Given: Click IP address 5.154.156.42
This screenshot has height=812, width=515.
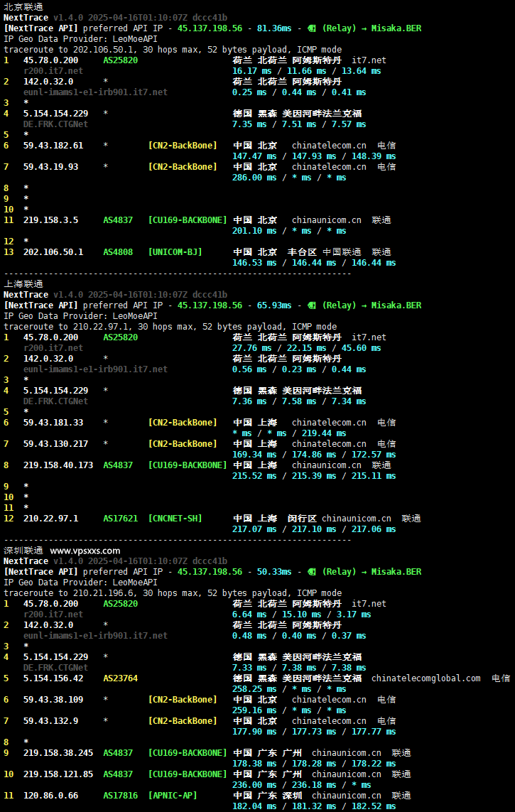Looking at the screenshot, I should point(53,678).
